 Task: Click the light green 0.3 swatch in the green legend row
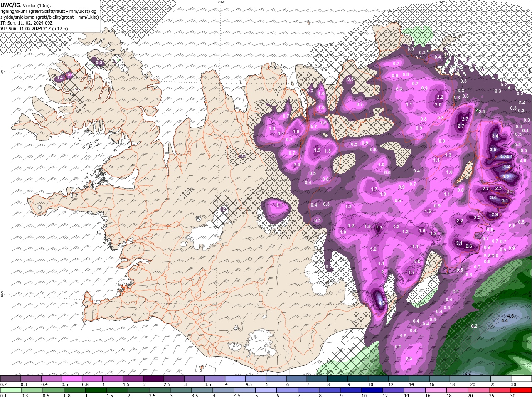point(32,390)
